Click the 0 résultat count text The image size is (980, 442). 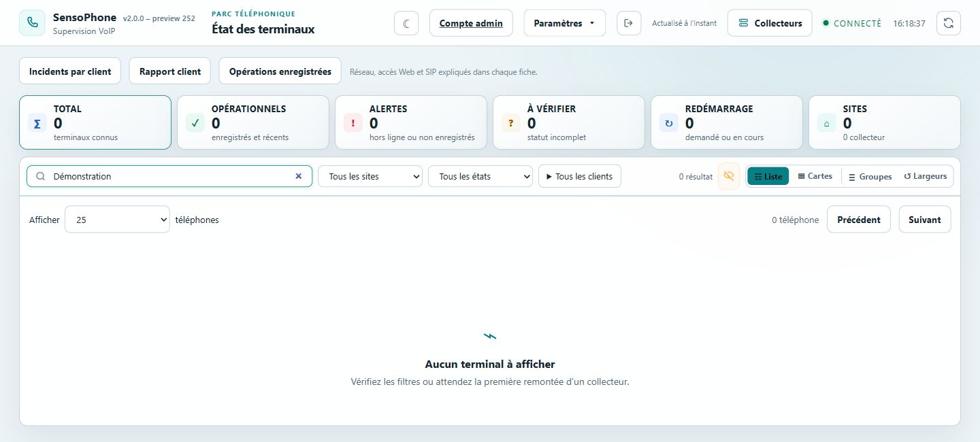pos(696,177)
